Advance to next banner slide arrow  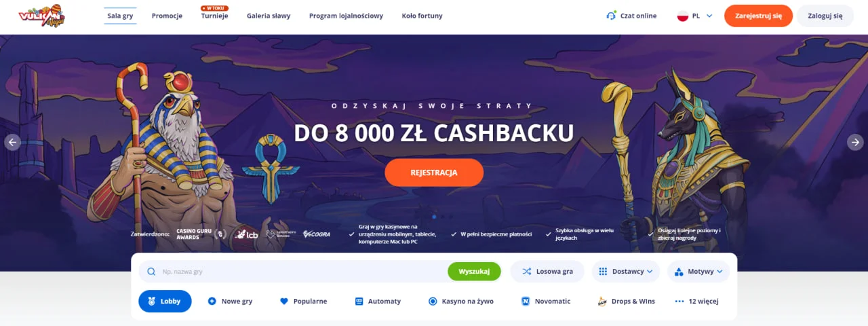click(855, 142)
